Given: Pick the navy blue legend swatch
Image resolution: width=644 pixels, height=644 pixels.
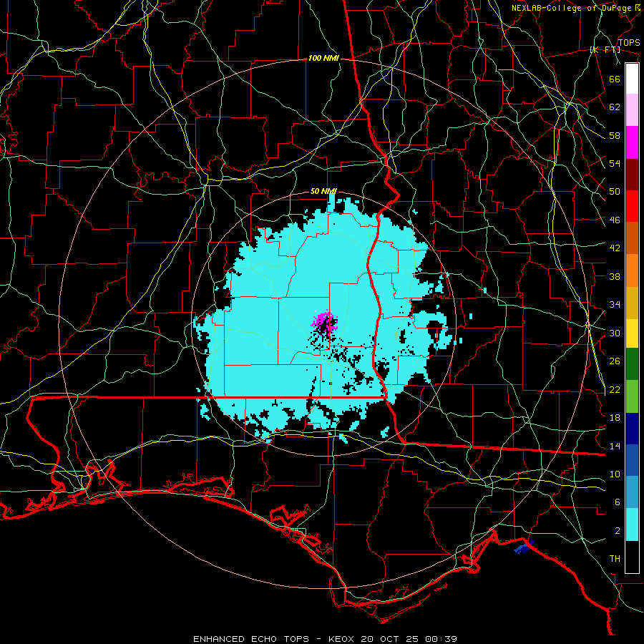Looking at the screenshot, I should point(632,429).
